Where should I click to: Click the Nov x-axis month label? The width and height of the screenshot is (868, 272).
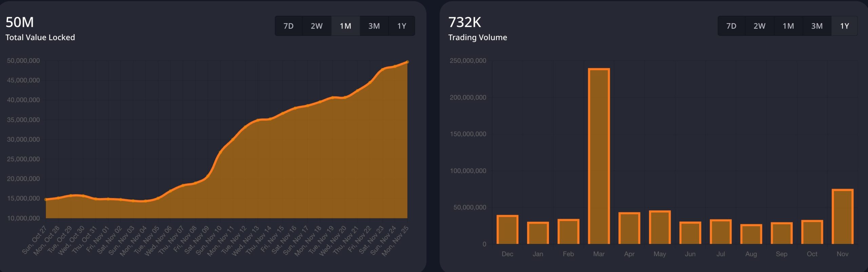coord(843,254)
